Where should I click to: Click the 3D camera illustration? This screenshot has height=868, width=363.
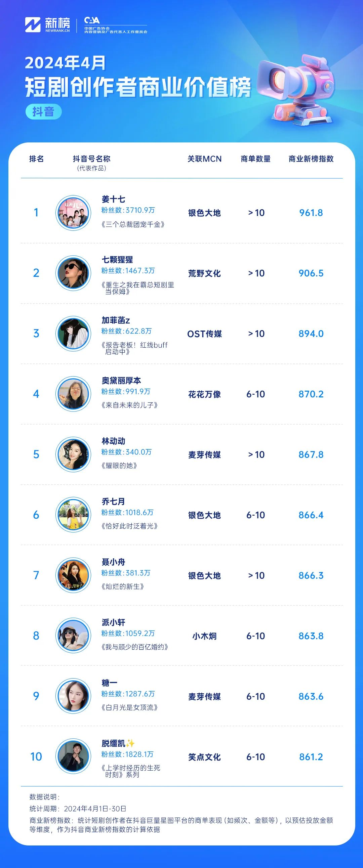click(x=296, y=89)
